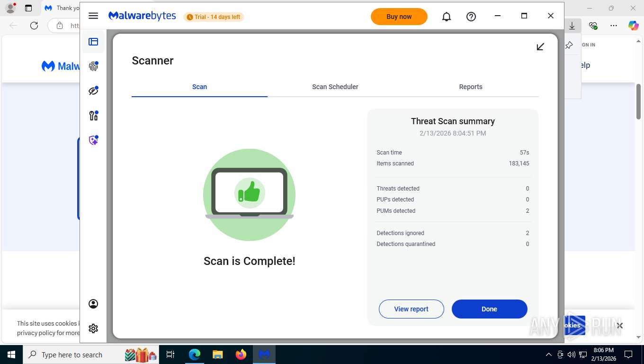Open Edge downloads icon
Image resolution: width=644 pixels, height=364 pixels.
572,26
